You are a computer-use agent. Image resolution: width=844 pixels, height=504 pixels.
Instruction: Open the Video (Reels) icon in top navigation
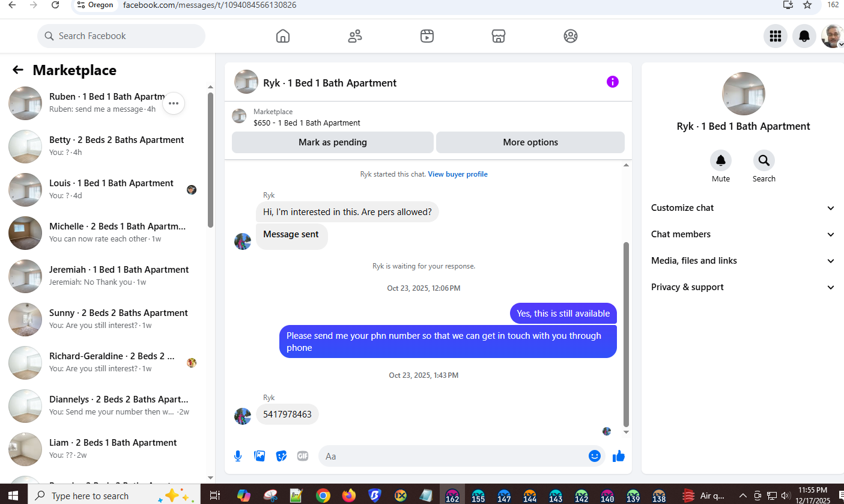427,36
